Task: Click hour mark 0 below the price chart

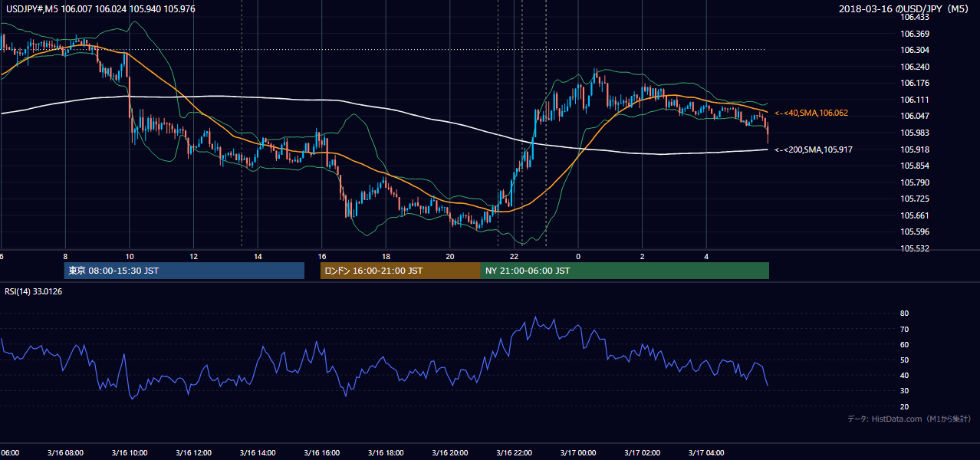Action: point(579,257)
